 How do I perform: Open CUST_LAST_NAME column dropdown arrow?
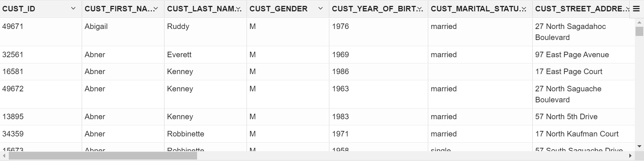point(238,8)
